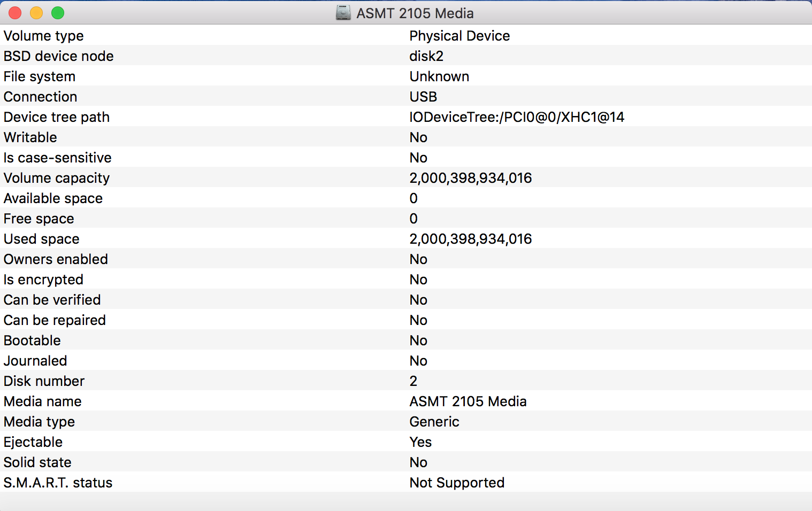Select the Volume capacity number 2,000,398,934,016

[x=471, y=178]
